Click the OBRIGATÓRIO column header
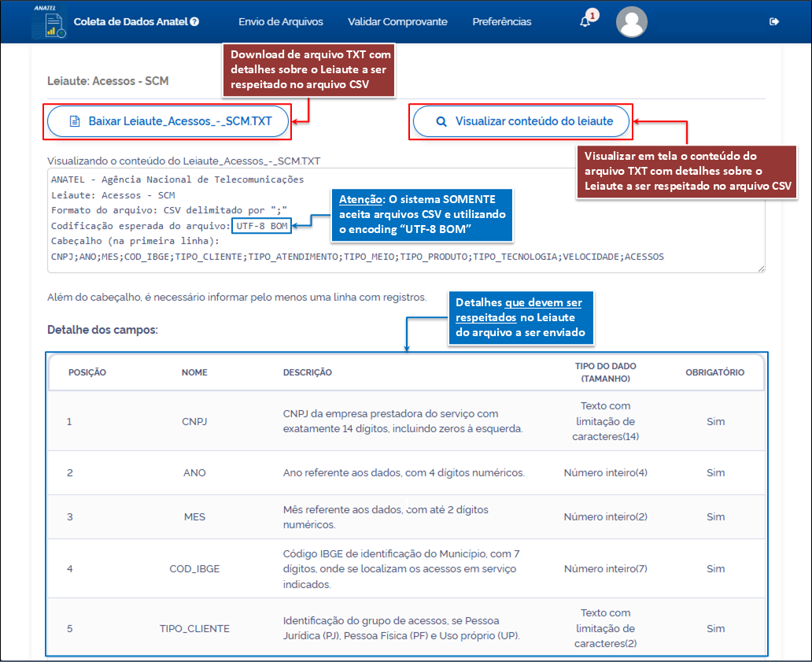The width and height of the screenshot is (812, 662). coord(714,372)
